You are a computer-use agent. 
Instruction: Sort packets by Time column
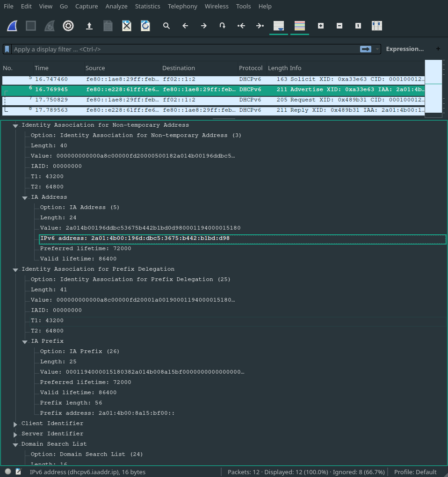[58, 68]
